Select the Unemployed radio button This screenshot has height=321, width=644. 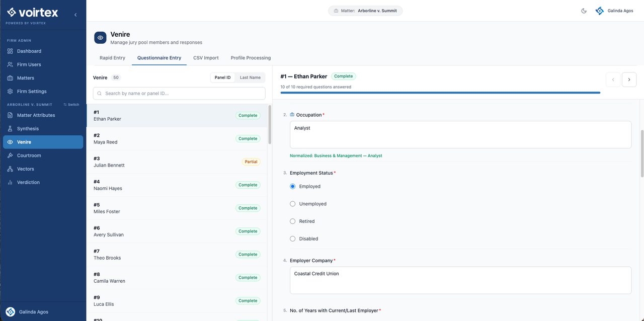click(293, 204)
